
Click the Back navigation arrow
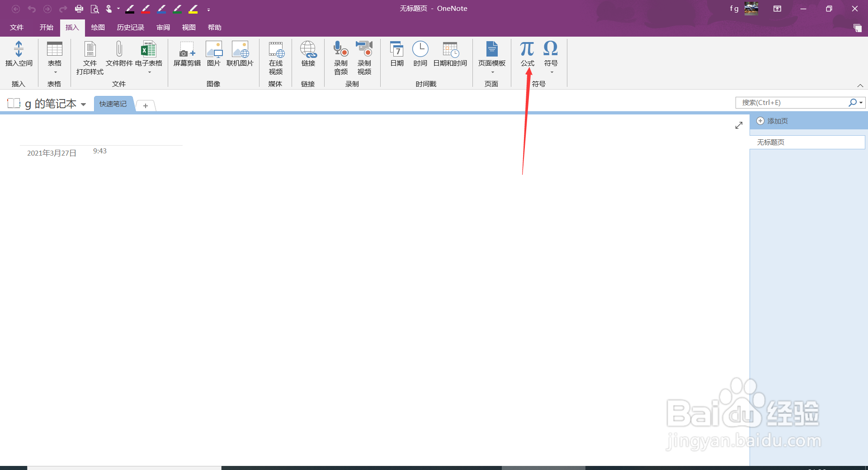(x=16, y=9)
